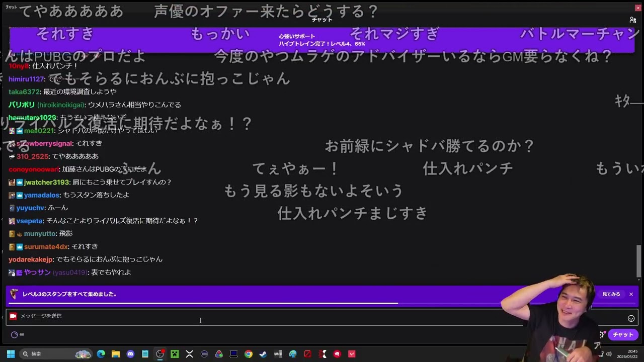
Task: Open the X-shaped app in taskbar
Action: point(189,354)
